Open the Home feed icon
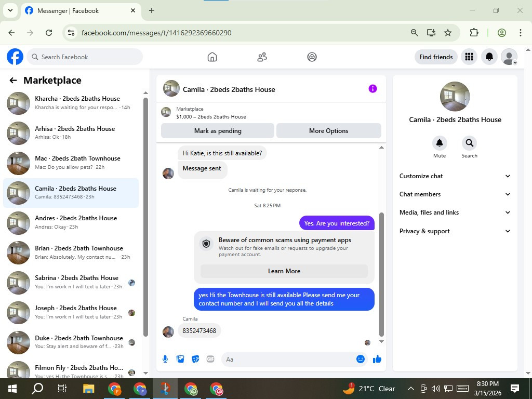Viewport: 532px width, 399px height. pos(212,57)
